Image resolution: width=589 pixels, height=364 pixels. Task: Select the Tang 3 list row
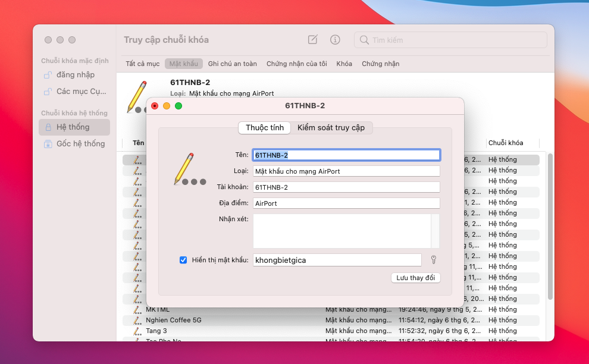coord(331,331)
